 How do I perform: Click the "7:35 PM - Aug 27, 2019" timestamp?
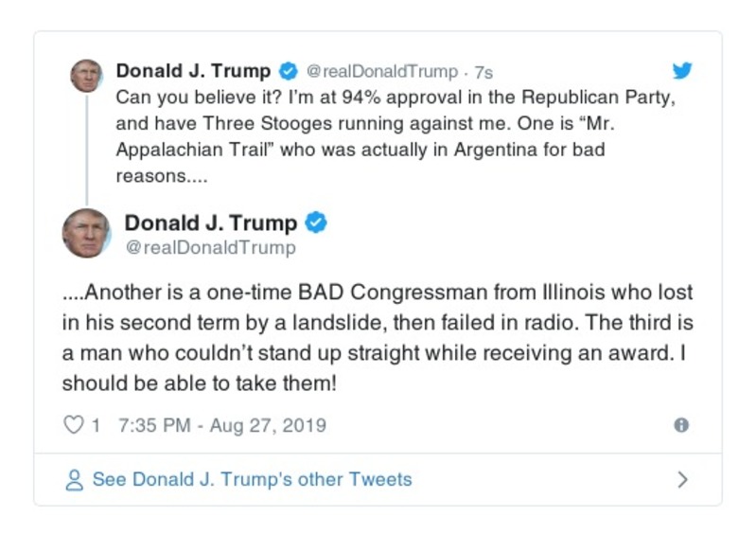222,425
